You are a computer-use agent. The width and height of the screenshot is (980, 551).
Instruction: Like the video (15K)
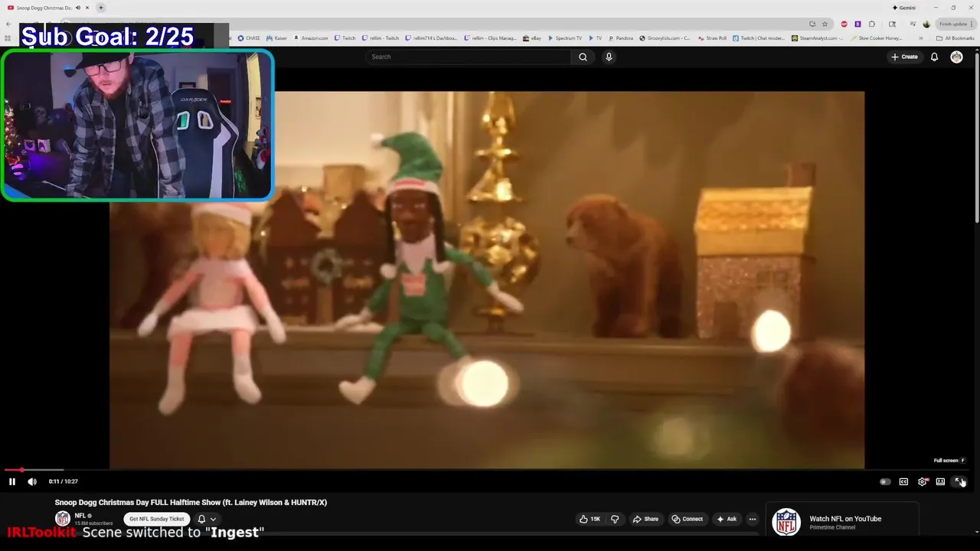589,519
